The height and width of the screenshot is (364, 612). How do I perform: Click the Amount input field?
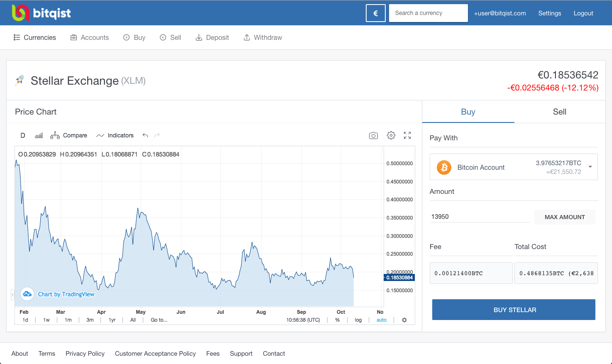click(x=480, y=217)
